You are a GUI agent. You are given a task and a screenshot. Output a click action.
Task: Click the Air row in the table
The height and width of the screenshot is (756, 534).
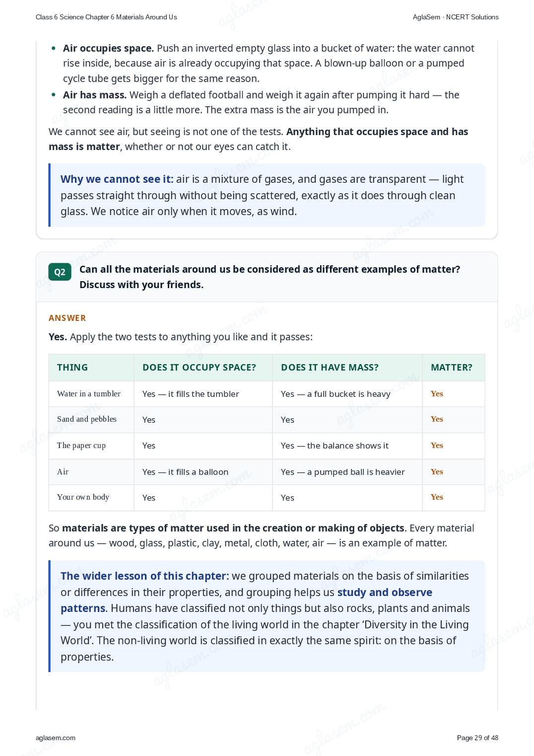(267, 472)
